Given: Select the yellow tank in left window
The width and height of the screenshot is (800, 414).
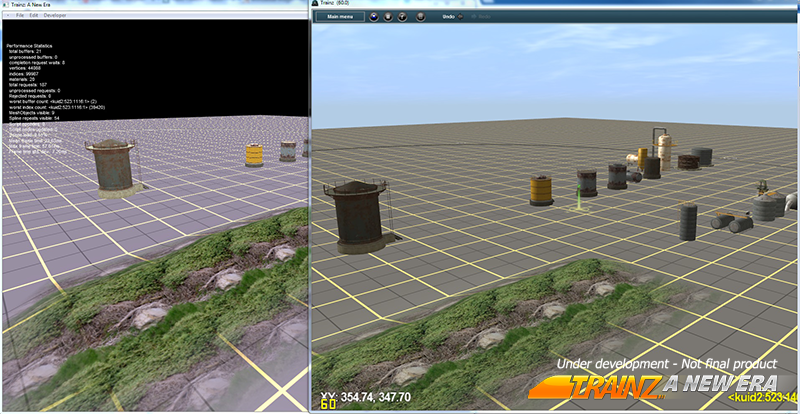Looking at the screenshot, I should click(x=254, y=155).
